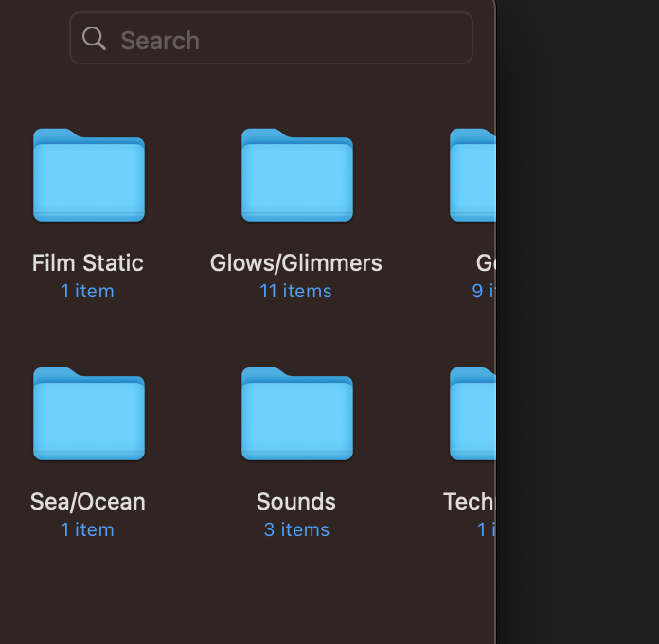The height and width of the screenshot is (644, 659).
Task: Open the Sea/Ocean folder icon
Action: (89, 414)
